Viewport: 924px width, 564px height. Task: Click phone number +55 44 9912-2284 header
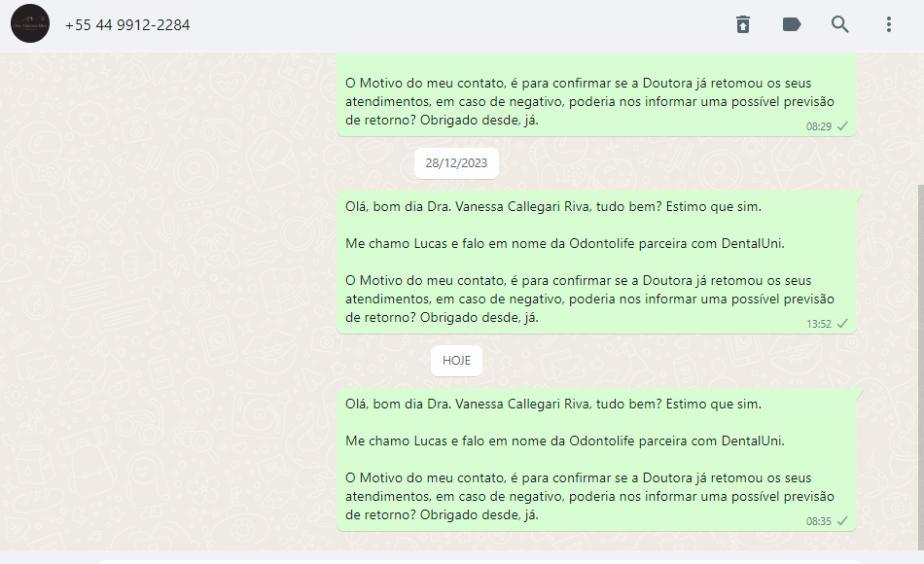tap(127, 24)
